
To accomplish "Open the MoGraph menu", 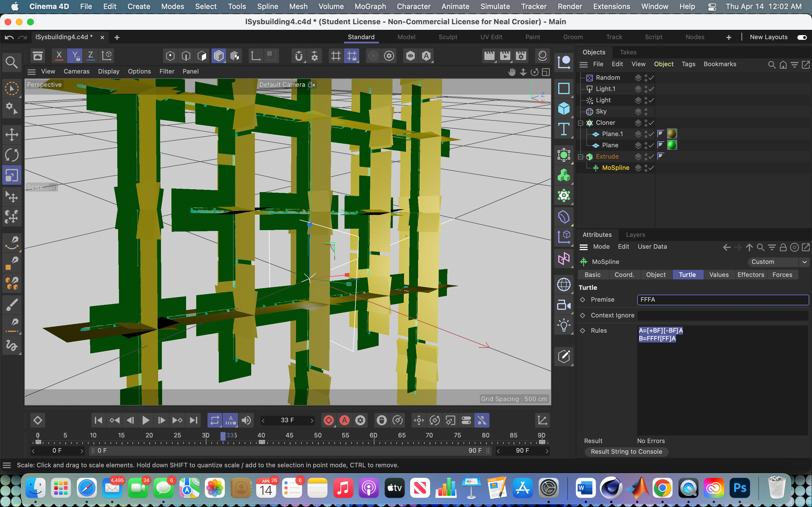I will click(x=370, y=6).
